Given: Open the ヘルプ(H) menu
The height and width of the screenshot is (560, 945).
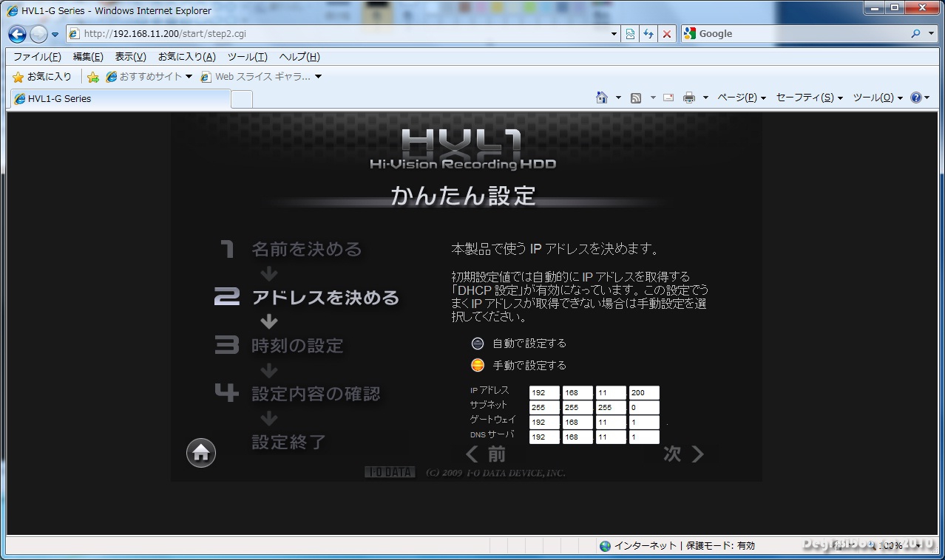Looking at the screenshot, I should point(299,57).
